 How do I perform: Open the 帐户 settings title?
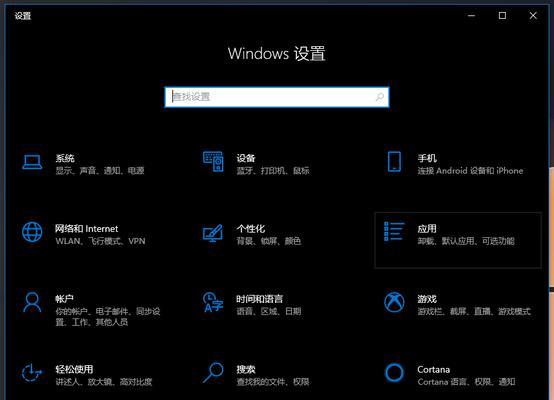coord(64,299)
